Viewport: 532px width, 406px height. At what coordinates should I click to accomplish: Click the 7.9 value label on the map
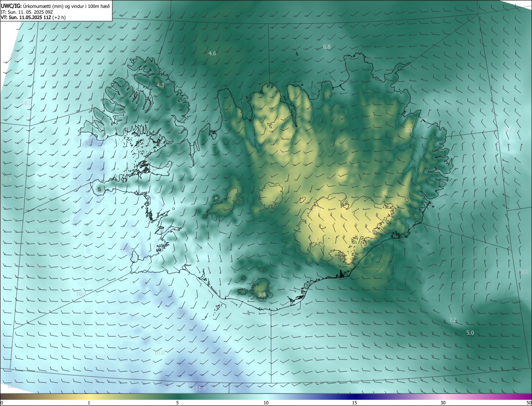click(x=8, y=180)
